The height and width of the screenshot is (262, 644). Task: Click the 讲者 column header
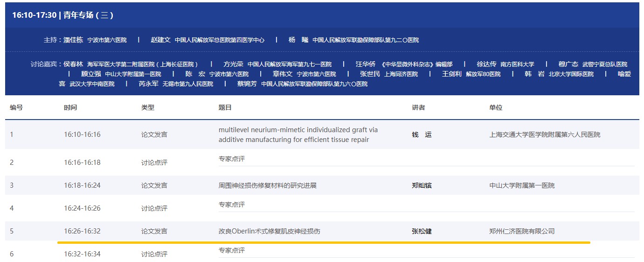pos(418,107)
